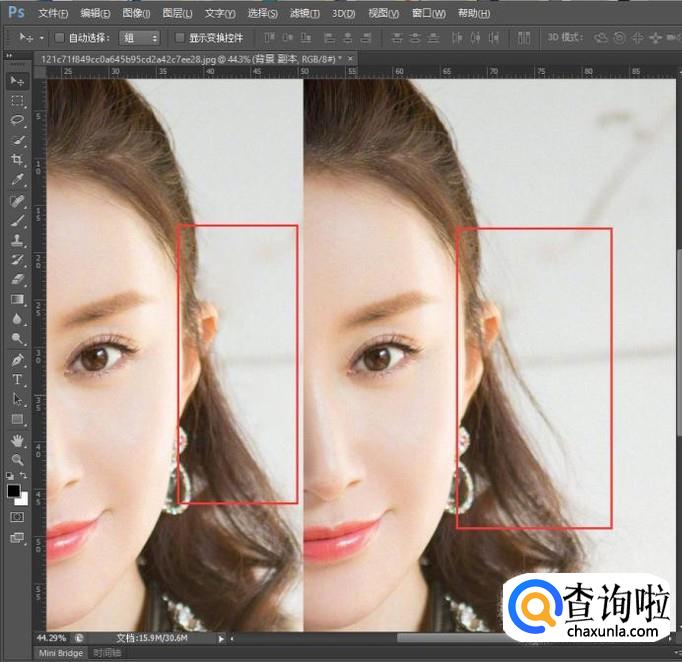Expand the collapsed toolbox double-arrow
Screen dimensions: 682x662
(9, 56)
